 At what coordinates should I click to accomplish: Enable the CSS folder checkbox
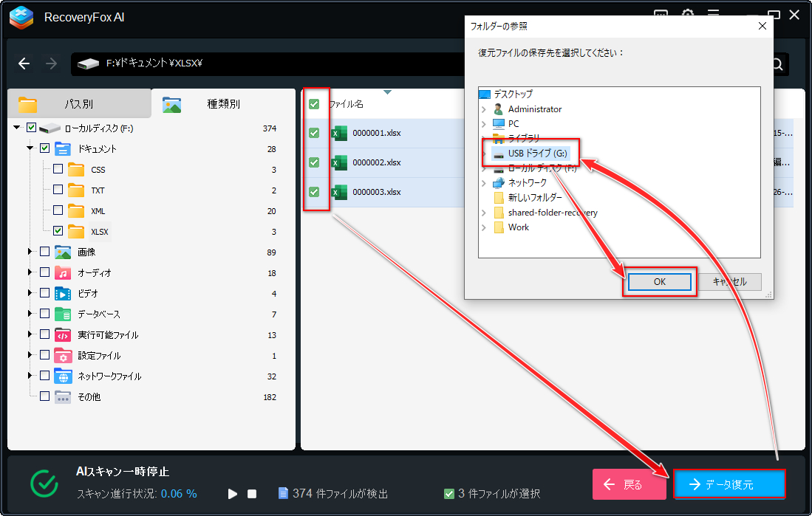coord(58,170)
